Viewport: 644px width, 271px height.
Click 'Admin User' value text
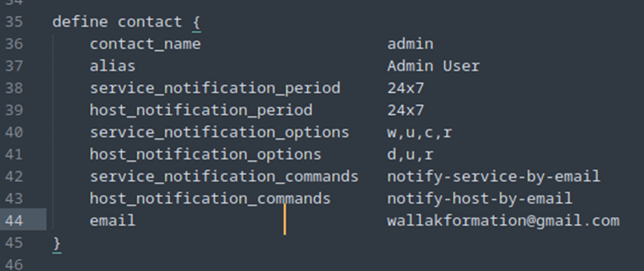[434, 66]
